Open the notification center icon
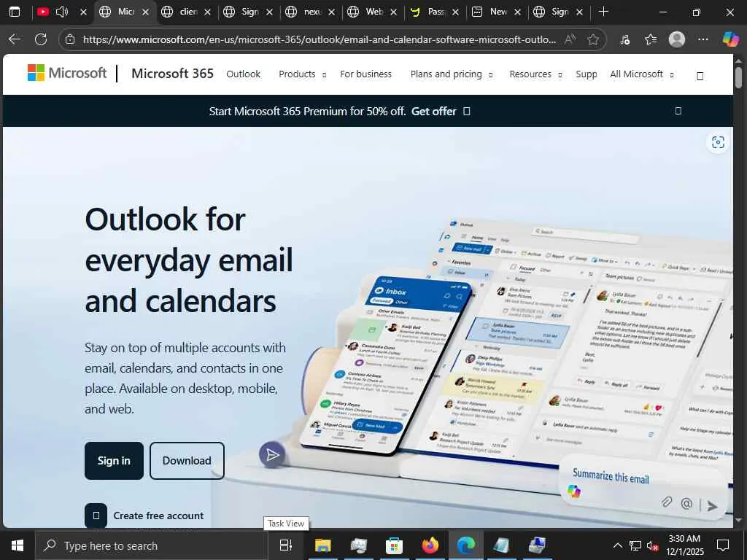The width and height of the screenshot is (747, 560). tap(723, 545)
